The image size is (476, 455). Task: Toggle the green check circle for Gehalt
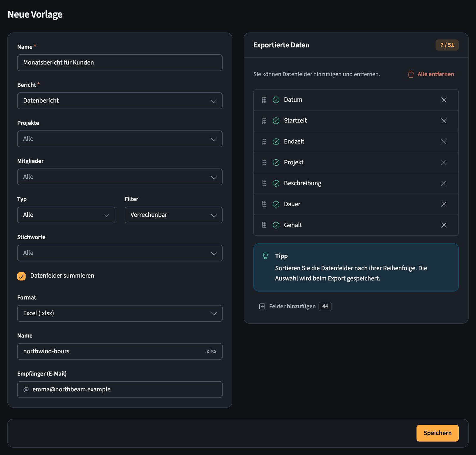click(x=276, y=225)
